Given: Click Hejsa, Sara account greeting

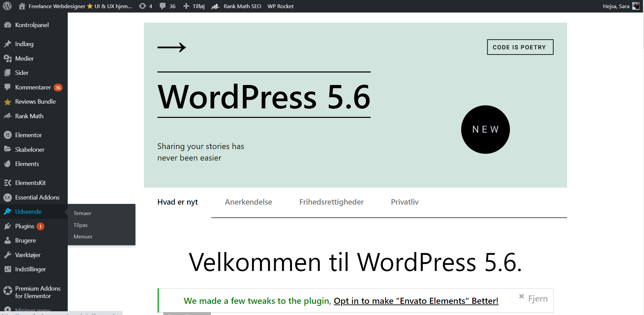Looking at the screenshot, I should [x=616, y=6].
